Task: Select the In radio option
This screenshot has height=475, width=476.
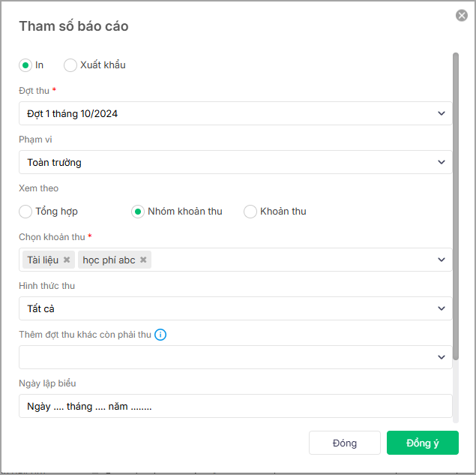Action: pos(25,65)
